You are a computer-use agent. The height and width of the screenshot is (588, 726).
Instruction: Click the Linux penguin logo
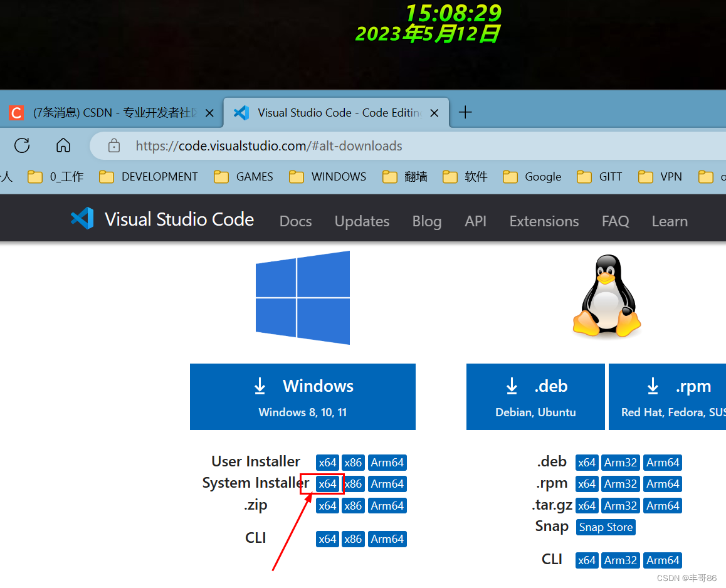pyautogui.click(x=606, y=295)
